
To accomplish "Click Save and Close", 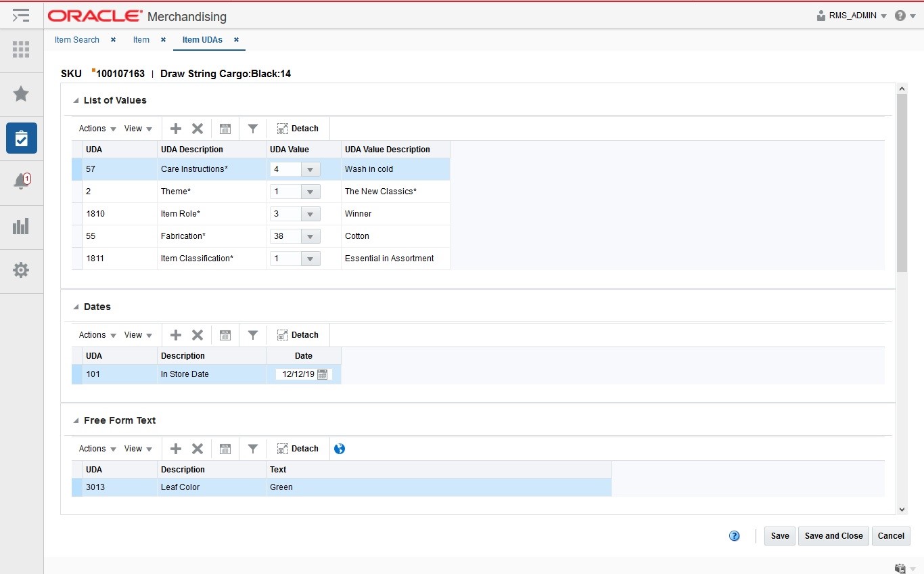I will [833, 536].
